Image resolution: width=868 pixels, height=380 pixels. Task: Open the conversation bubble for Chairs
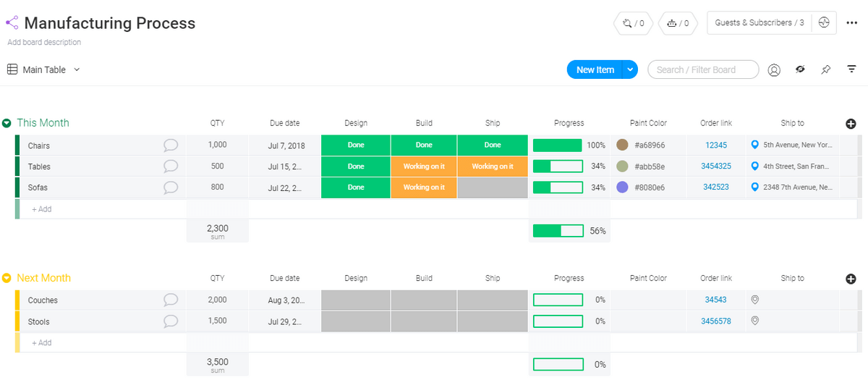[x=171, y=145]
